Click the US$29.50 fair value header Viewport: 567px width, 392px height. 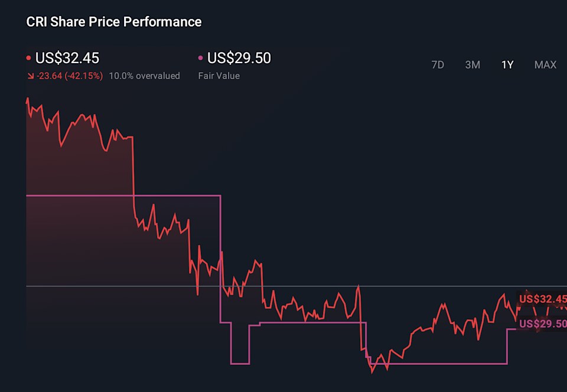(239, 58)
